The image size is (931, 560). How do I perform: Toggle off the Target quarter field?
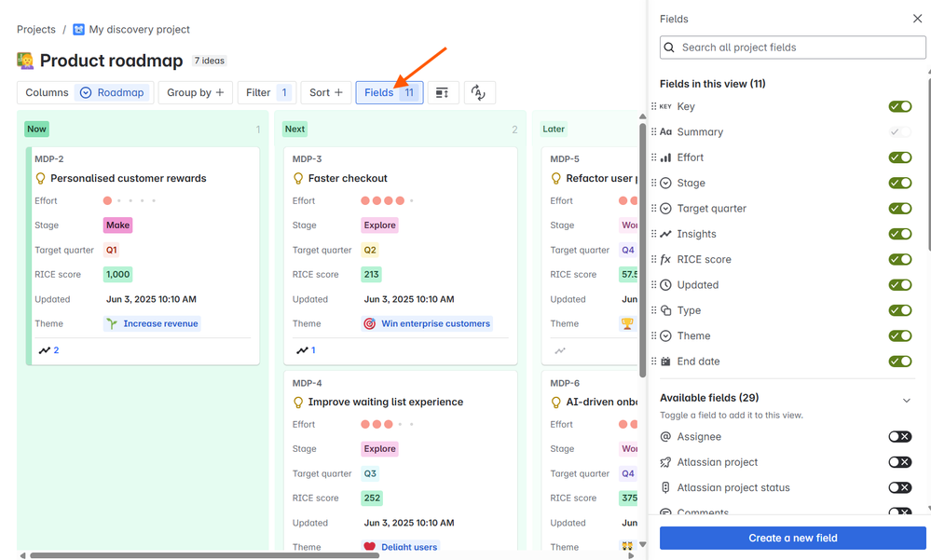pos(900,209)
